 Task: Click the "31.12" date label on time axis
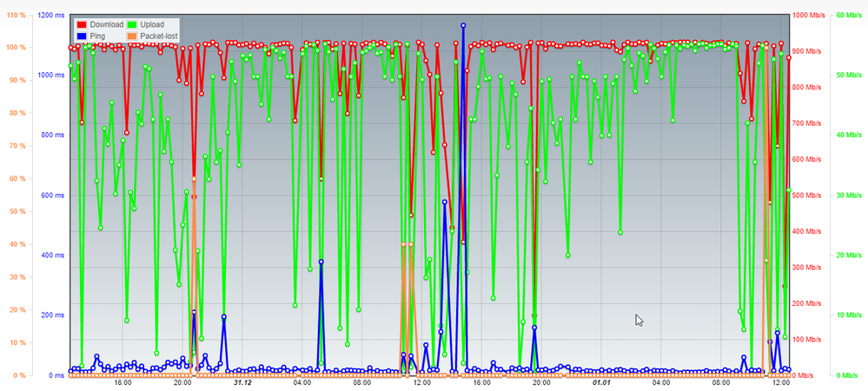pos(242,382)
